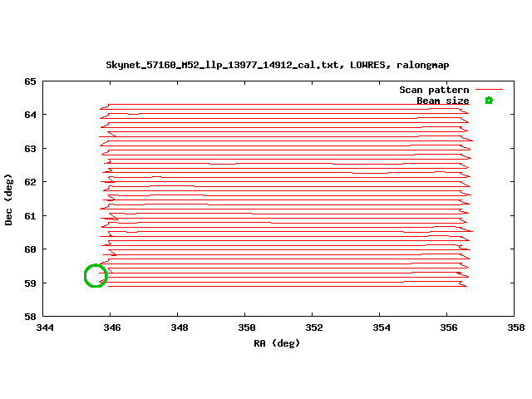Click the x-axis tick label 348

coord(180,328)
